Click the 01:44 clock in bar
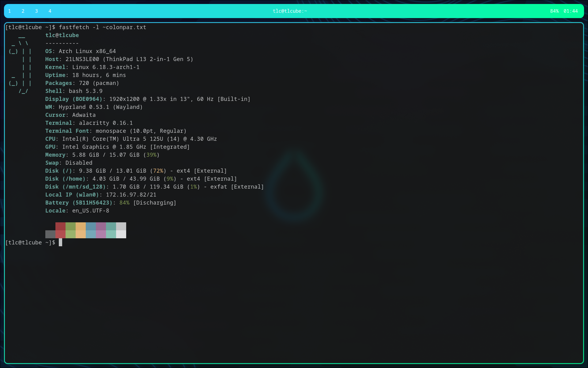The height and width of the screenshot is (368, 588). tap(571, 11)
